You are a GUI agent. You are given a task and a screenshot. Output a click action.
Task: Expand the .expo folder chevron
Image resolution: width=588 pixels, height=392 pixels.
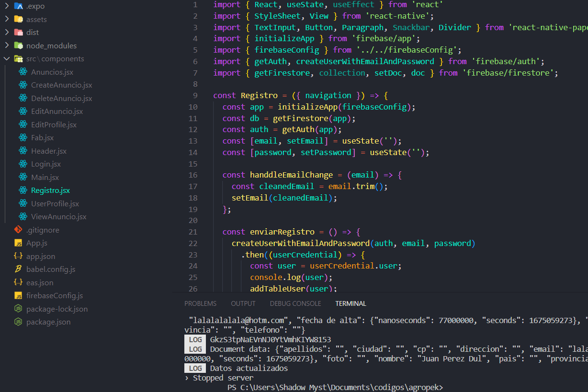6,6
